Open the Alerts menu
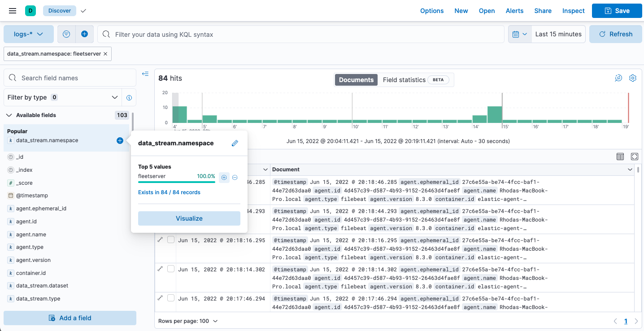The image size is (644, 331). click(x=514, y=10)
